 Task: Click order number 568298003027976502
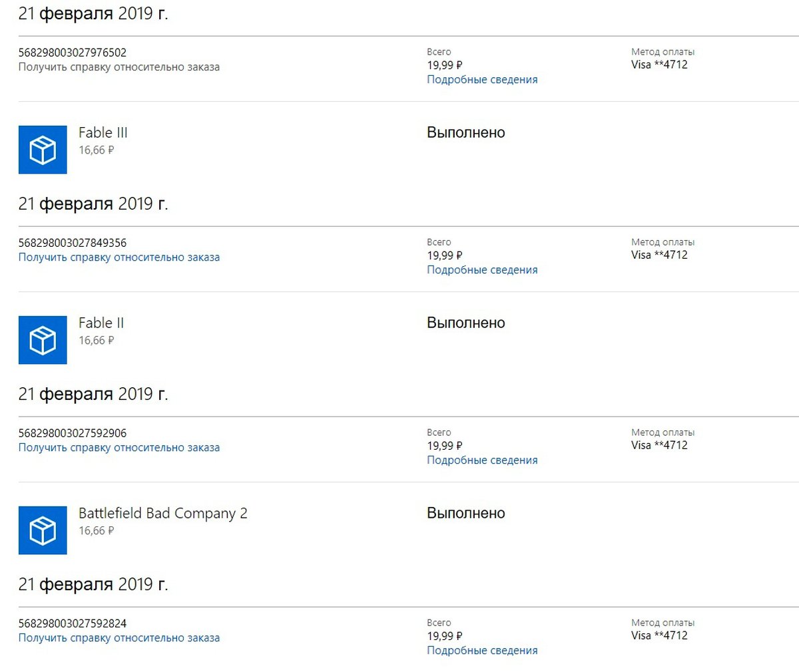[x=73, y=53]
